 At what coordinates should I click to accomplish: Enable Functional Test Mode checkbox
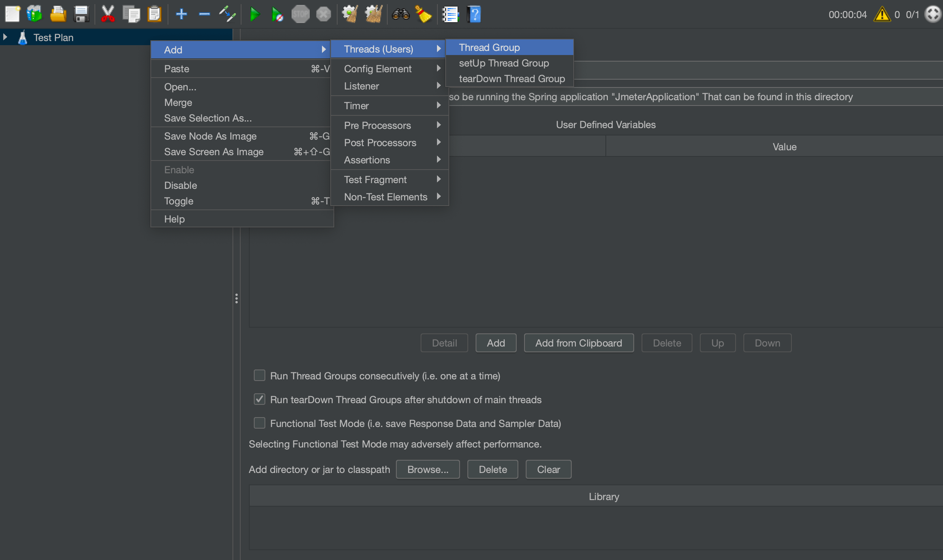click(260, 423)
